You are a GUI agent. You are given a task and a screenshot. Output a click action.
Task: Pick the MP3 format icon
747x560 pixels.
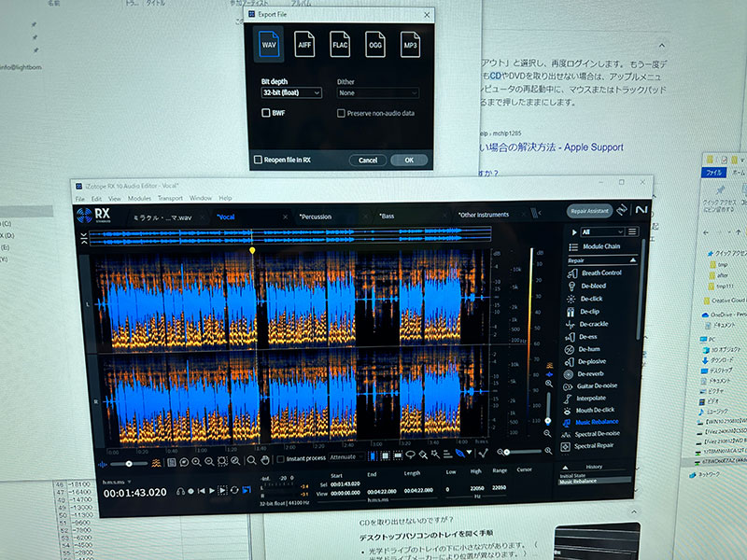410,44
